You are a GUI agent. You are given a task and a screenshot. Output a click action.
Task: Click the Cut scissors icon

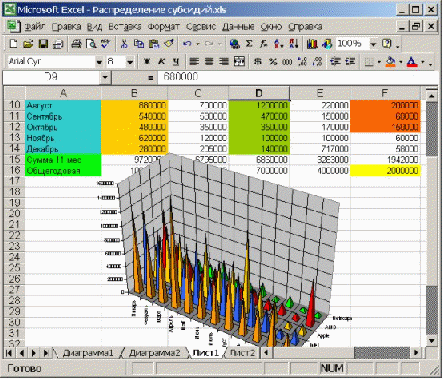coord(124,44)
